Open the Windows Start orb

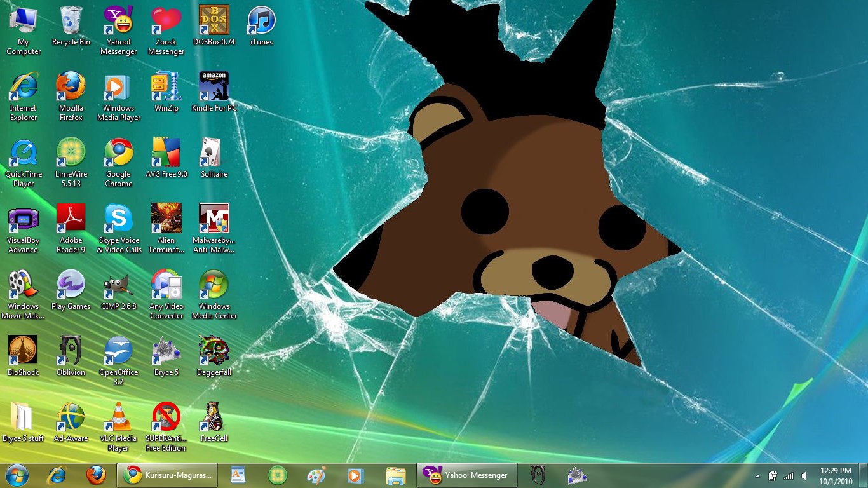click(17, 475)
